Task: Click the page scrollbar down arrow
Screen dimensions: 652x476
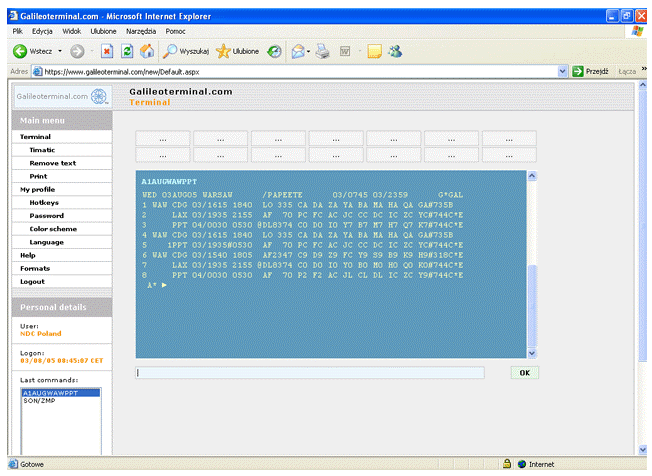Action: [x=642, y=449]
